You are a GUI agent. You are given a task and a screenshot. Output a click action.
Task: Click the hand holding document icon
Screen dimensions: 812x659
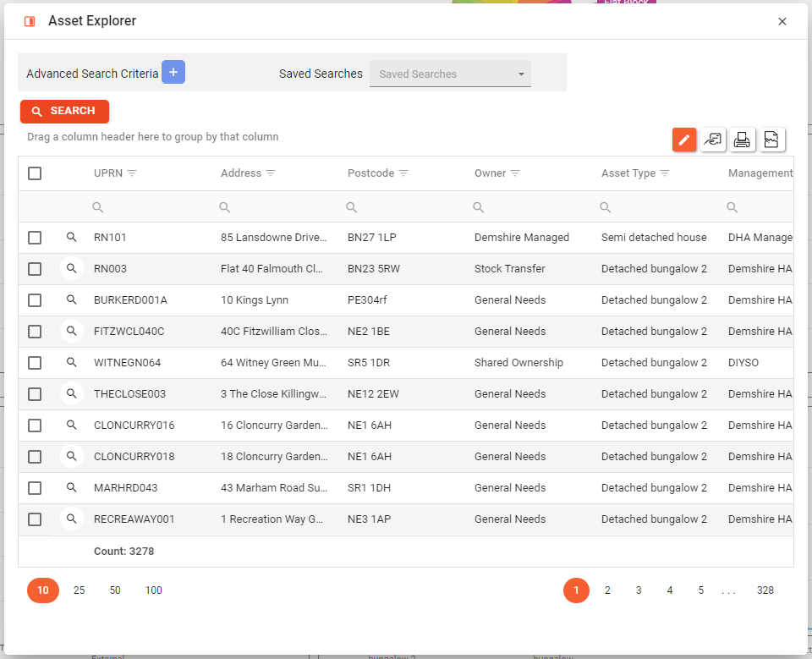coord(713,140)
